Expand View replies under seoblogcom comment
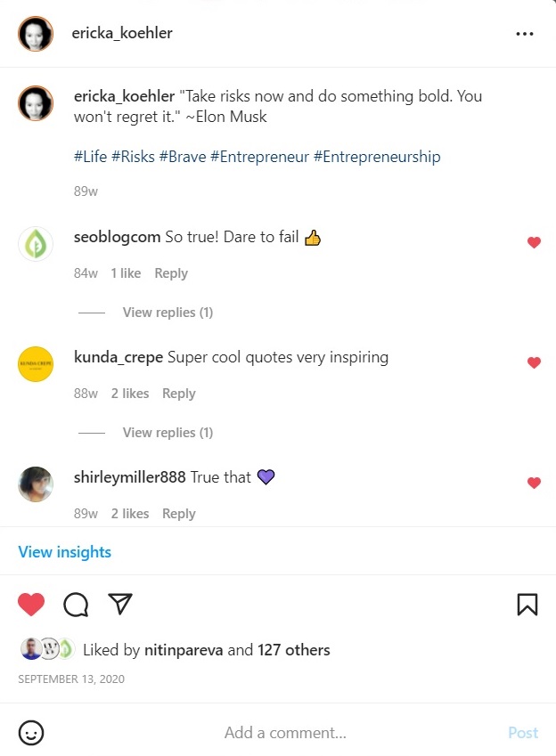This screenshot has width=556, height=756. coord(168,313)
